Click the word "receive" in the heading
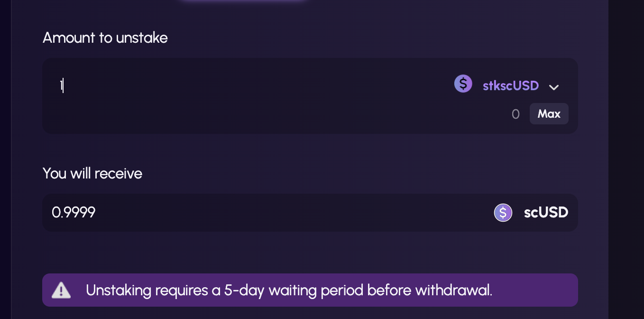The image size is (644, 319). 119,173
